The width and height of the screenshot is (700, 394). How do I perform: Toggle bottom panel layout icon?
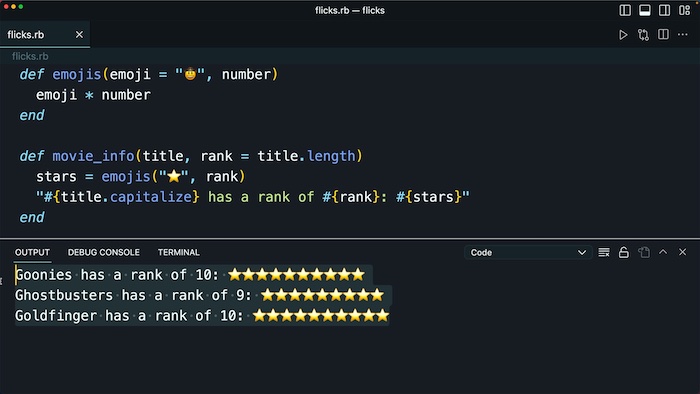[645, 10]
